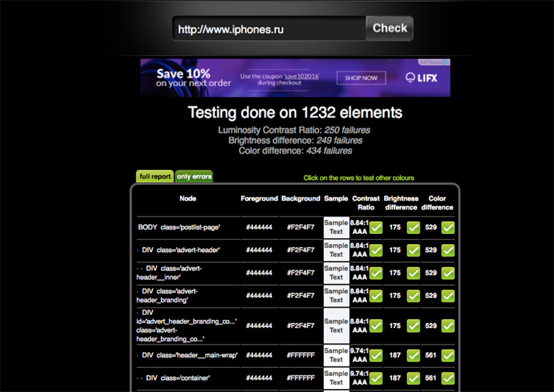Select the DIV id='advert_header_branding_co...' node

point(187,326)
